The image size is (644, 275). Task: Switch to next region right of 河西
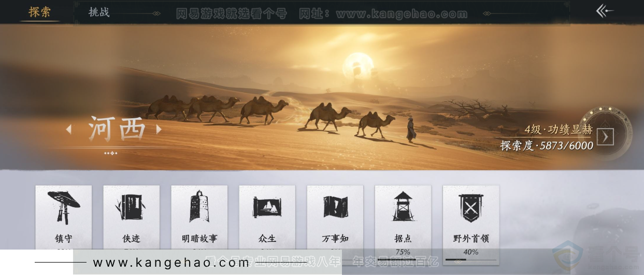[159, 130]
